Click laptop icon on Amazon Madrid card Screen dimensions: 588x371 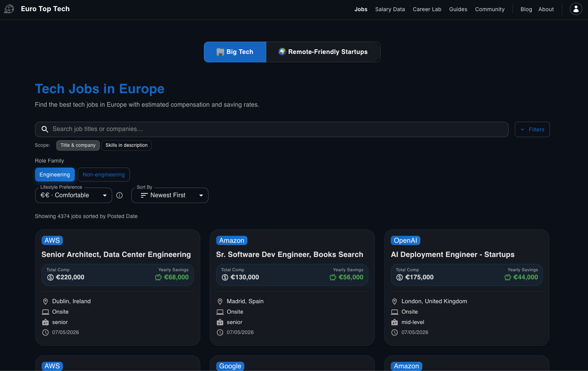220,312
